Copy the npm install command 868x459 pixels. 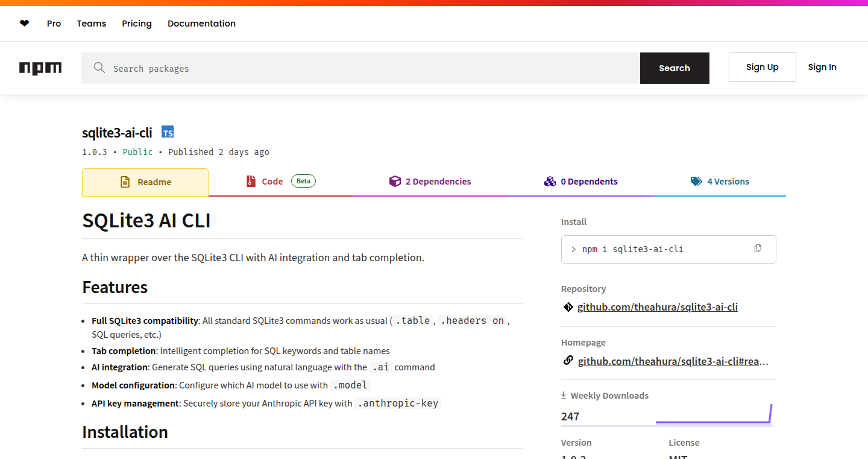(758, 248)
